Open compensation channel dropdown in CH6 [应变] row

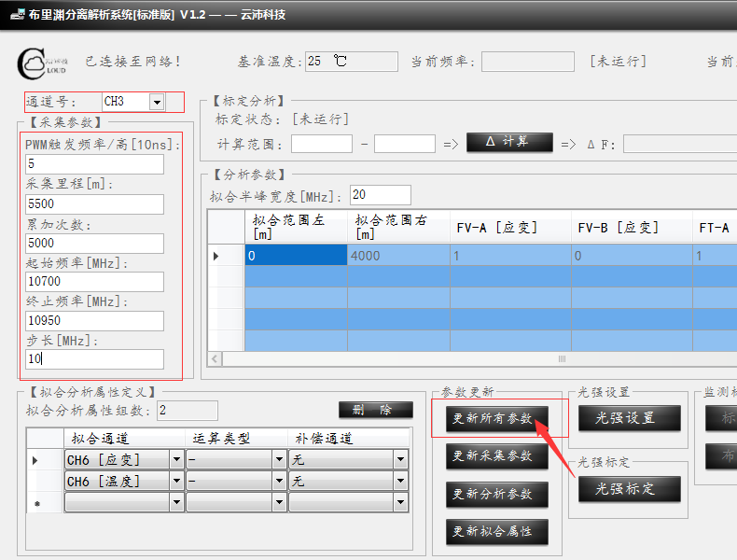(400, 459)
